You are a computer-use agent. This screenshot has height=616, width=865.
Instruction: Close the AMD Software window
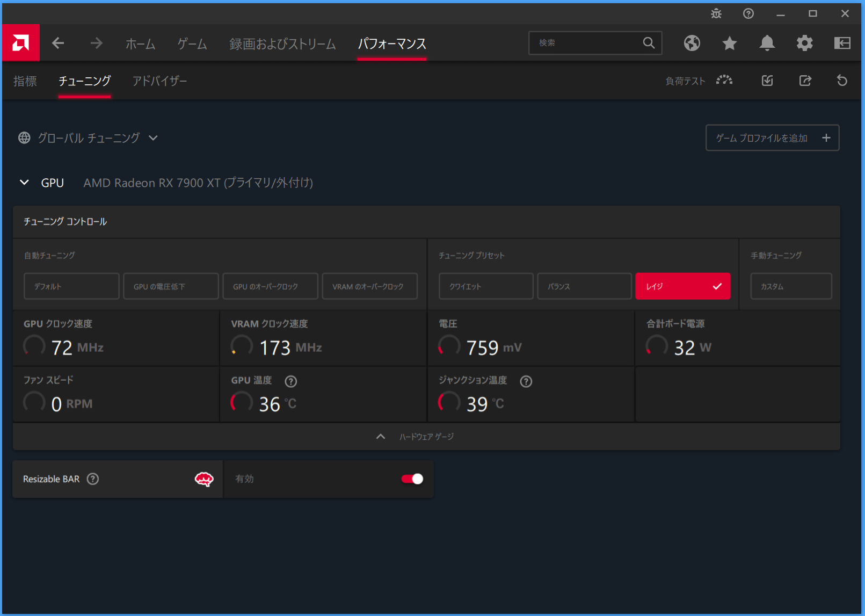pyautogui.click(x=845, y=13)
